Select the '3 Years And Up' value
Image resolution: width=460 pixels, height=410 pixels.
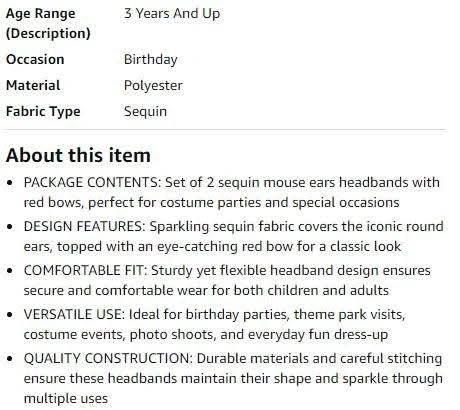pos(172,14)
